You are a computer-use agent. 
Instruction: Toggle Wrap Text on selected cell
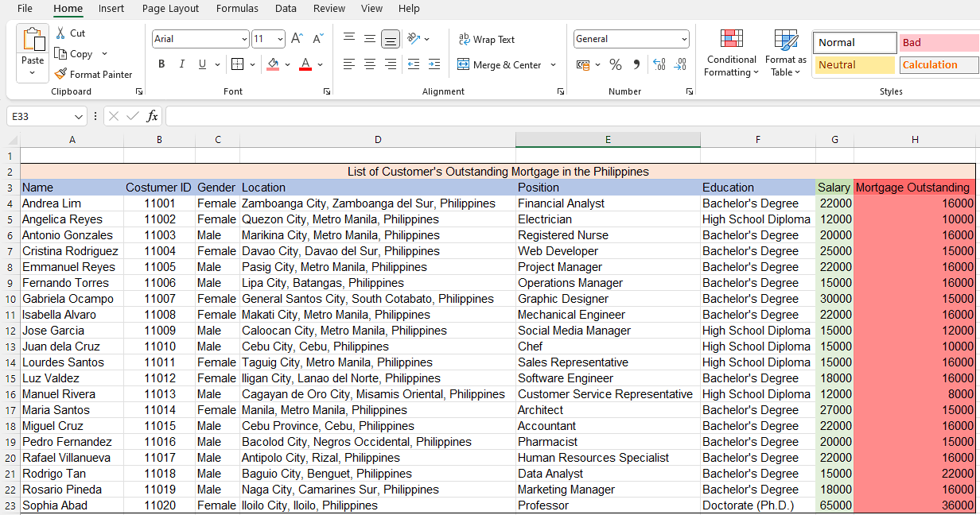tap(486, 39)
